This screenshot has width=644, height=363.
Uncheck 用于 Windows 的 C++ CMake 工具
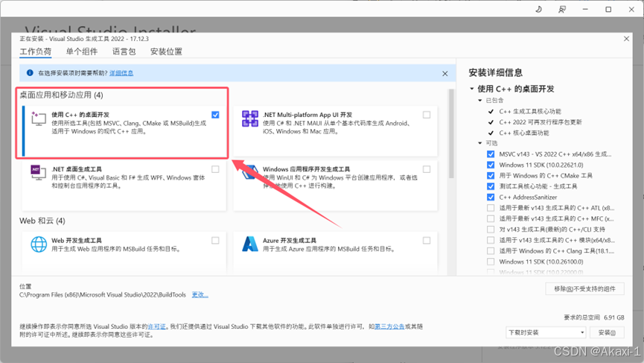tap(491, 176)
